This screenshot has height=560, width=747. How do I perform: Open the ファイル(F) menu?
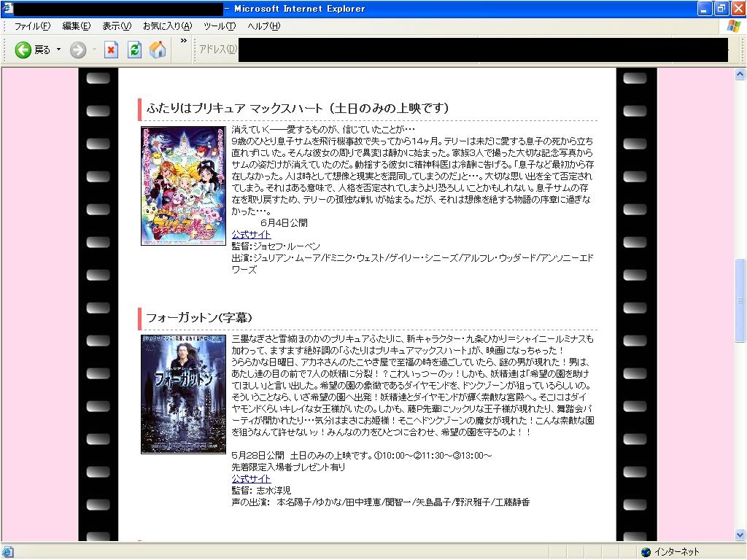coord(32,26)
